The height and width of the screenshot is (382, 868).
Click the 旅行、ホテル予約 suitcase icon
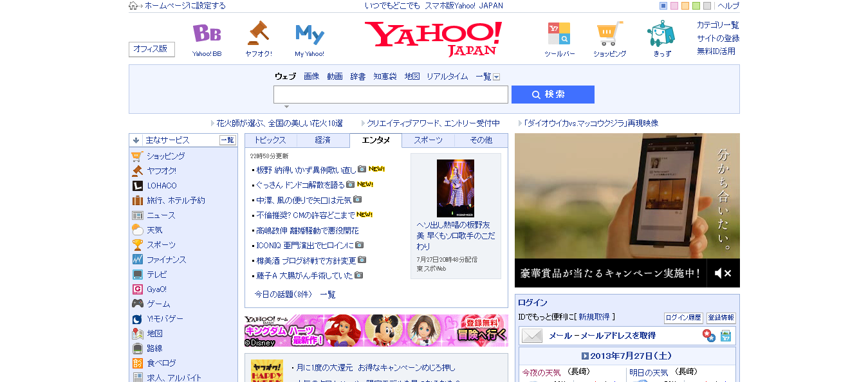pos(137,201)
